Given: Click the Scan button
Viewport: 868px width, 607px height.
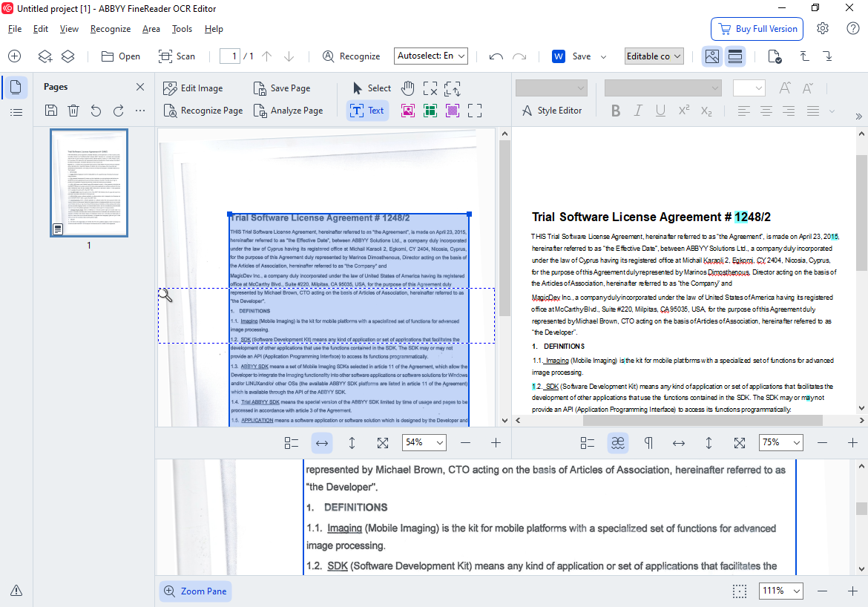Looking at the screenshot, I should coord(177,56).
